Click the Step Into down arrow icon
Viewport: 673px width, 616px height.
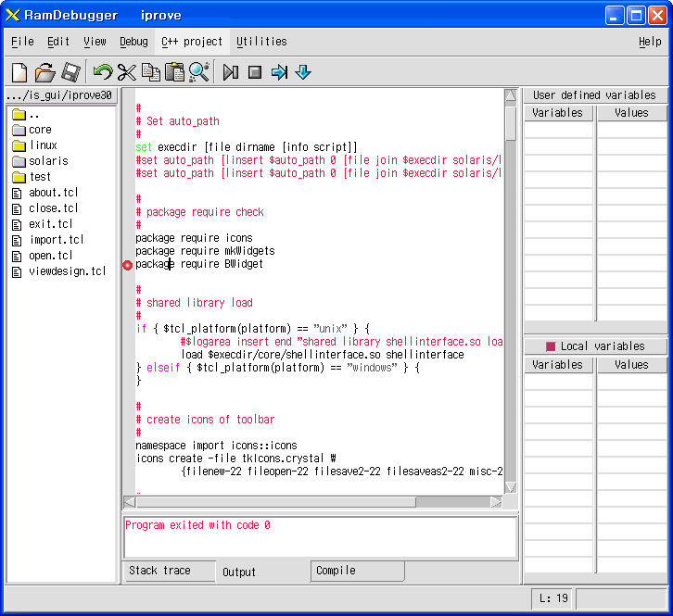tap(303, 72)
